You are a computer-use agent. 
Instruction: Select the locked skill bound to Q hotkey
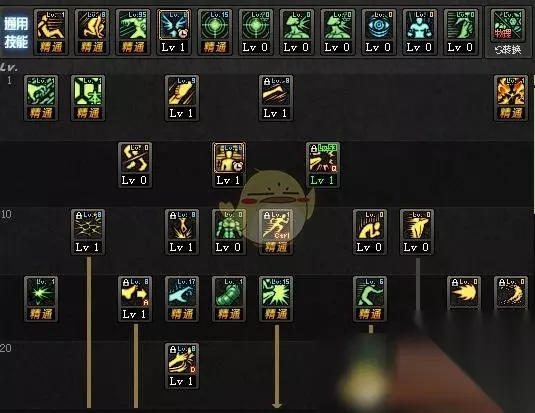tap(323, 165)
